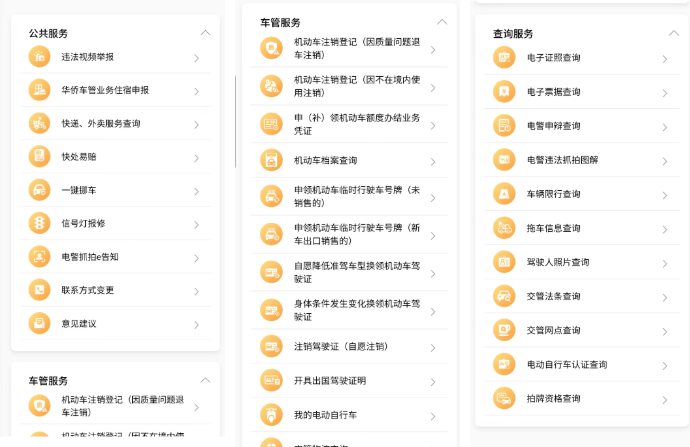This screenshot has height=447, width=690.
Task: Tap the 一键挪车 car icon
Action: (x=40, y=190)
